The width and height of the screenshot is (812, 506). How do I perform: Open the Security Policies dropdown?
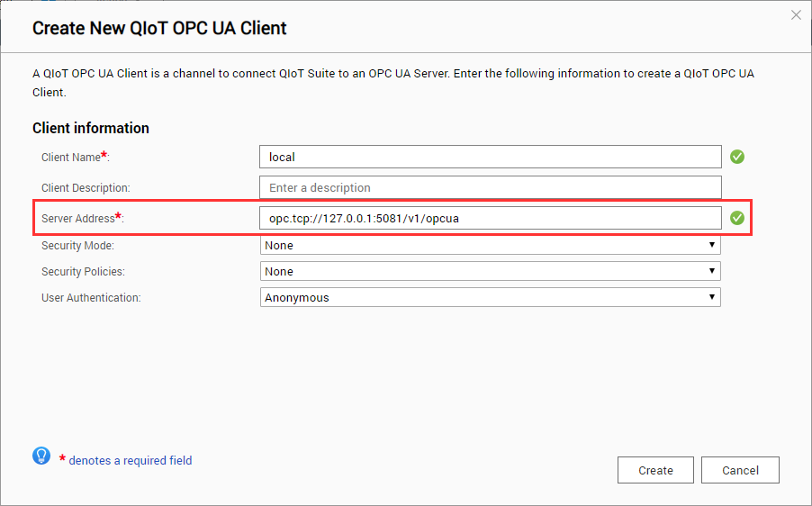(490, 271)
